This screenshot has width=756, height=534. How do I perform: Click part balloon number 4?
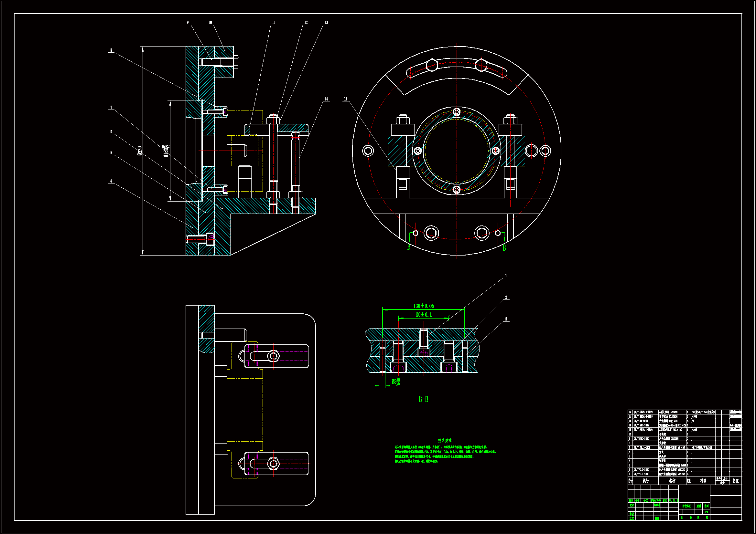point(111,181)
